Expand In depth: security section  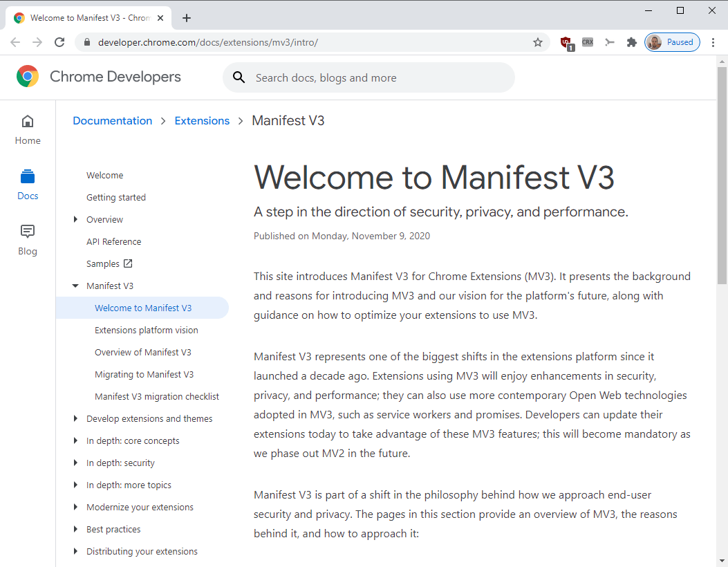(x=75, y=463)
